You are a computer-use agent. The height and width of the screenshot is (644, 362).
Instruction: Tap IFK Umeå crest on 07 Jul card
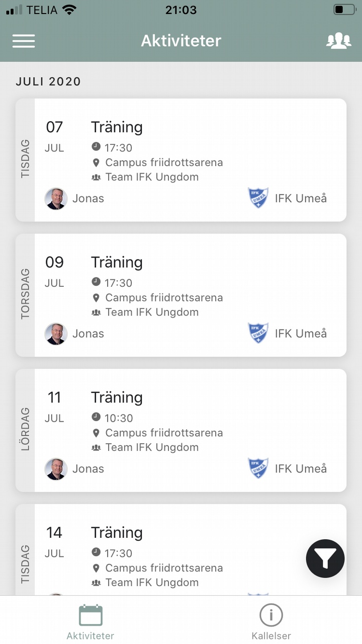click(x=258, y=198)
